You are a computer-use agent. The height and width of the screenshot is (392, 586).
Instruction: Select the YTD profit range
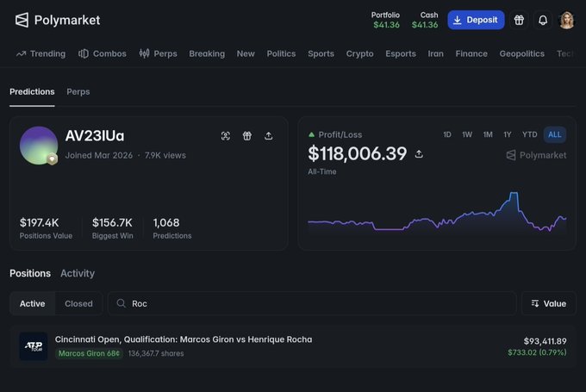530,134
